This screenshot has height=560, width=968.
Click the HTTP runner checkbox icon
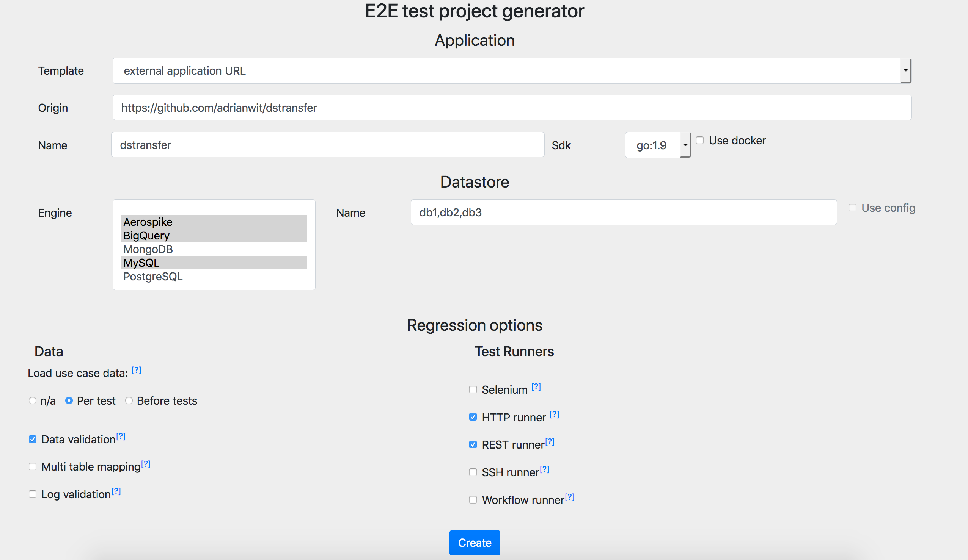pos(473,417)
